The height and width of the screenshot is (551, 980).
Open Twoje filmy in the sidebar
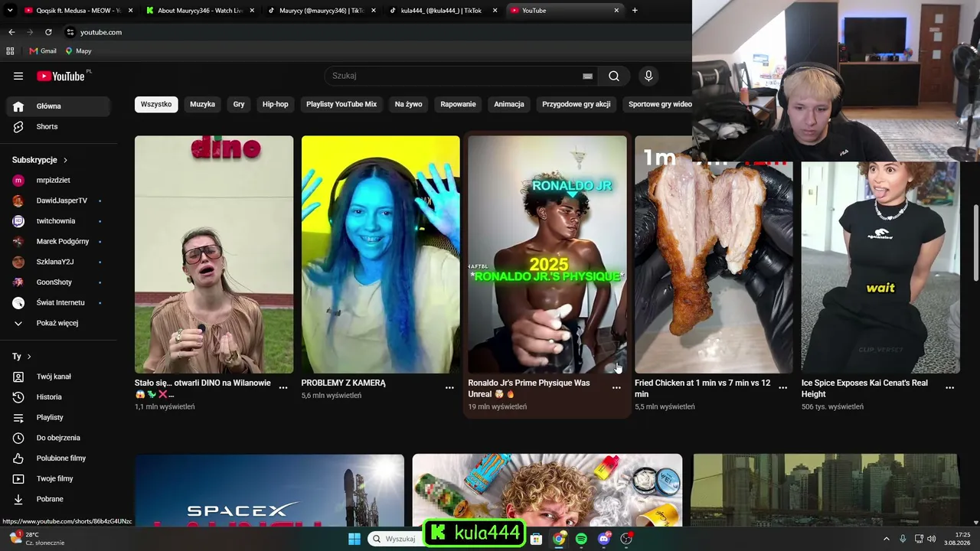point(58,478)
